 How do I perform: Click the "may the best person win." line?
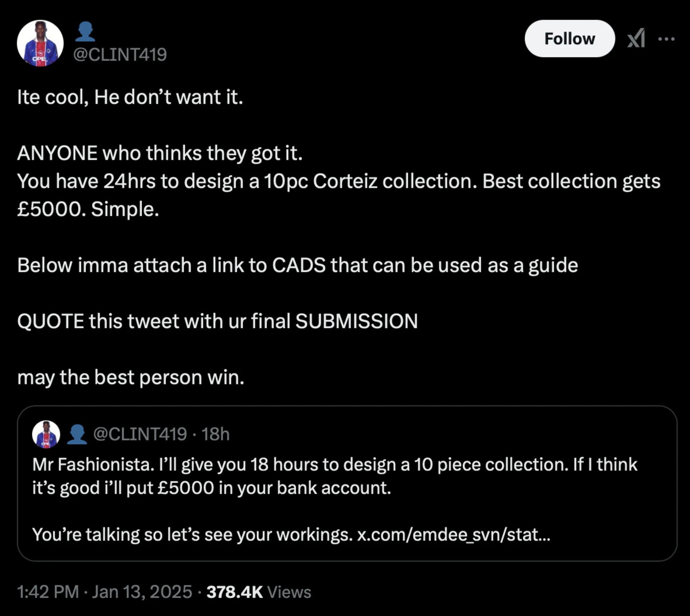coord(131,377)
